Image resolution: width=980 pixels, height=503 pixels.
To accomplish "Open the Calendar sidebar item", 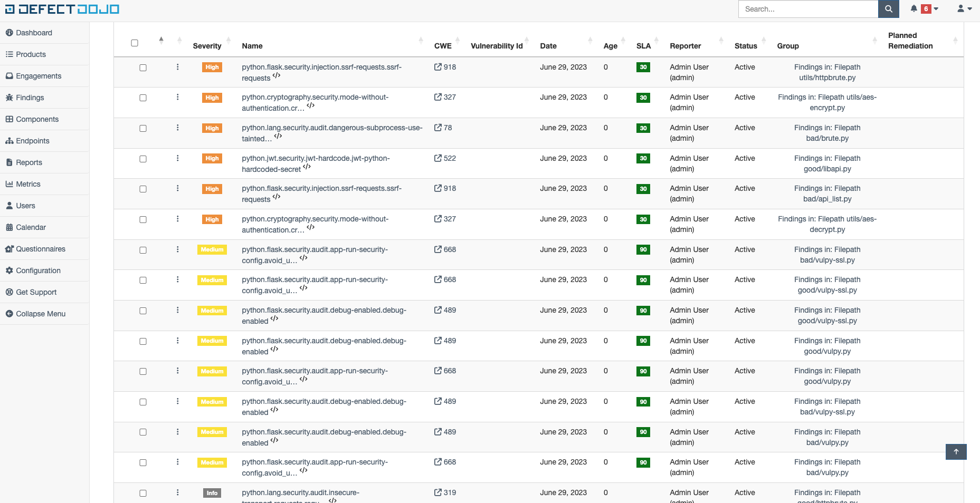I will pos(44,227).
